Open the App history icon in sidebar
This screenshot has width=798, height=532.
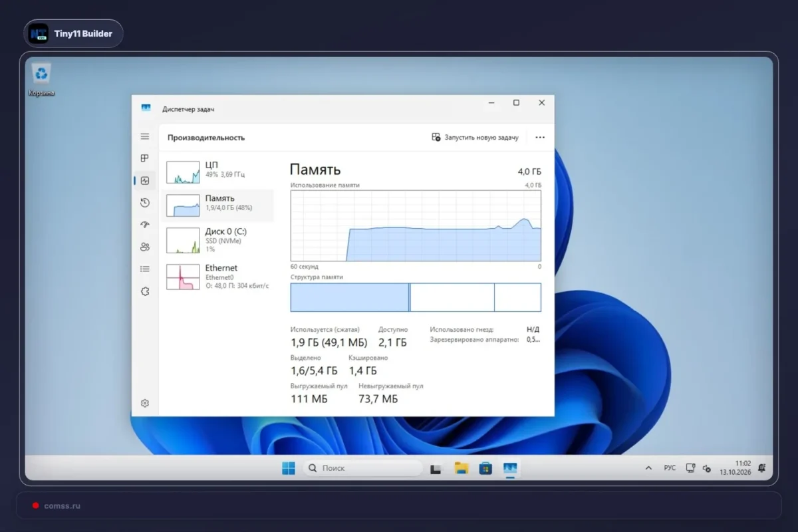(145, 203)
